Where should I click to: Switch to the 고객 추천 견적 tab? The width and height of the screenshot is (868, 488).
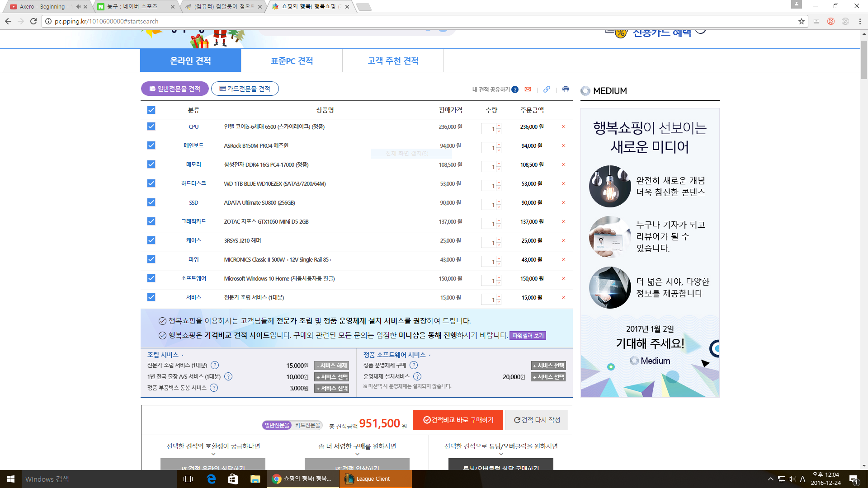pyautogui.click(x=393, y=61)
